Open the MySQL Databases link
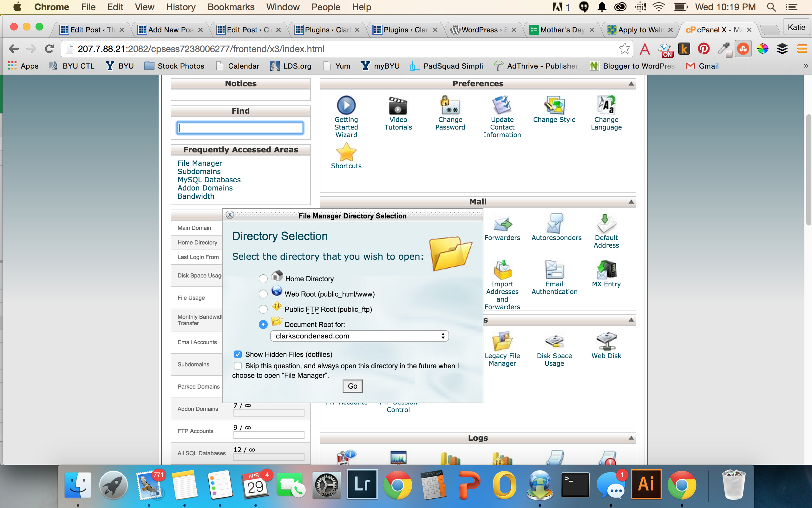 tap(209, 180)
